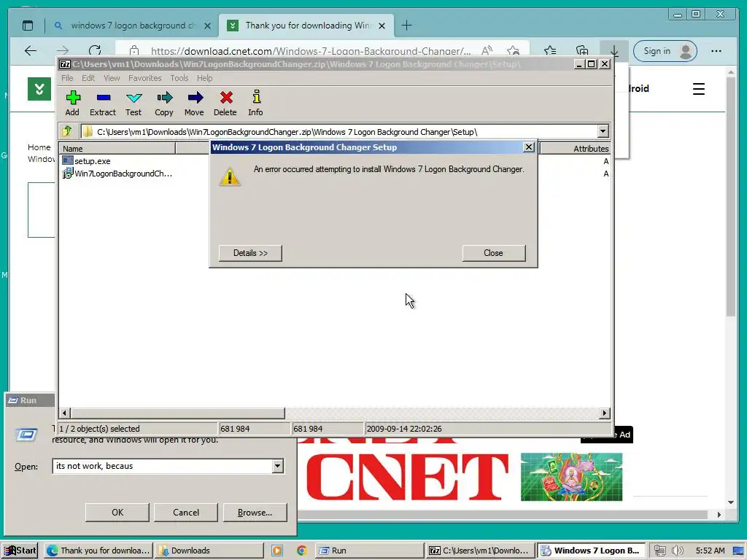Click the volume icon in system tray

click(x=678, y=551)
